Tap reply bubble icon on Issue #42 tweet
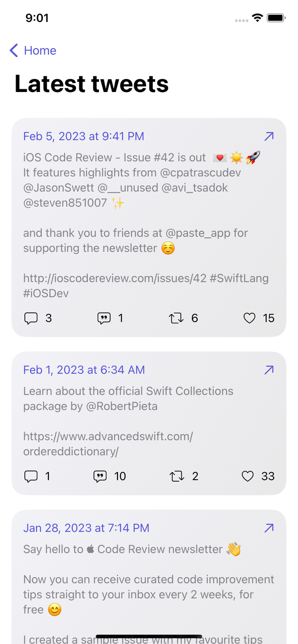This screenshot has width=298, height=644. pyautogui.click(x=31, y=318)
